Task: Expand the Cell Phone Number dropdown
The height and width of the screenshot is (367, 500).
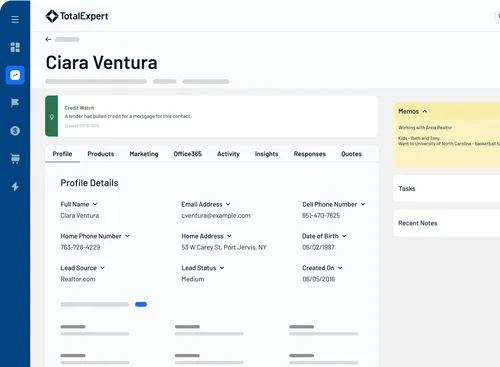Action: click(x=363, y=204)
